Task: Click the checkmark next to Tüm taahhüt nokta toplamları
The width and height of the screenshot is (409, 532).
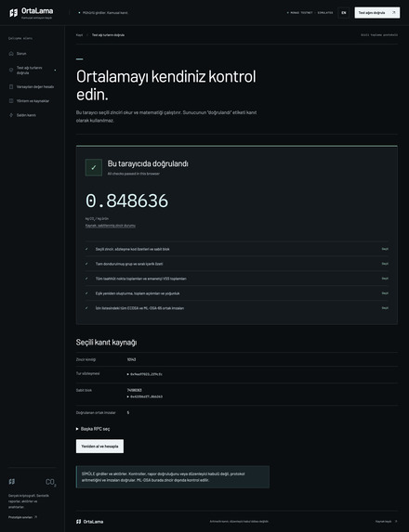Action: coord(86,279)
